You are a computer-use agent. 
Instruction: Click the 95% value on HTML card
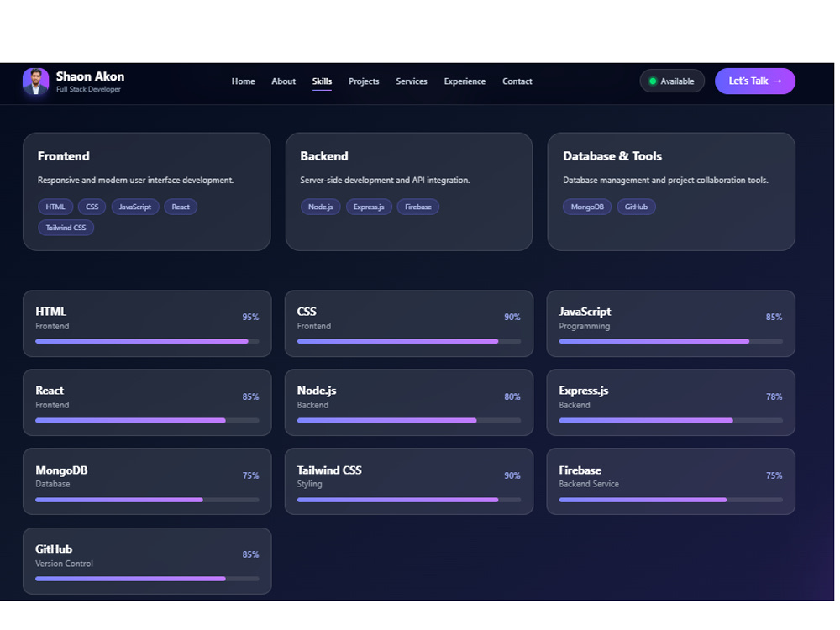250,318
